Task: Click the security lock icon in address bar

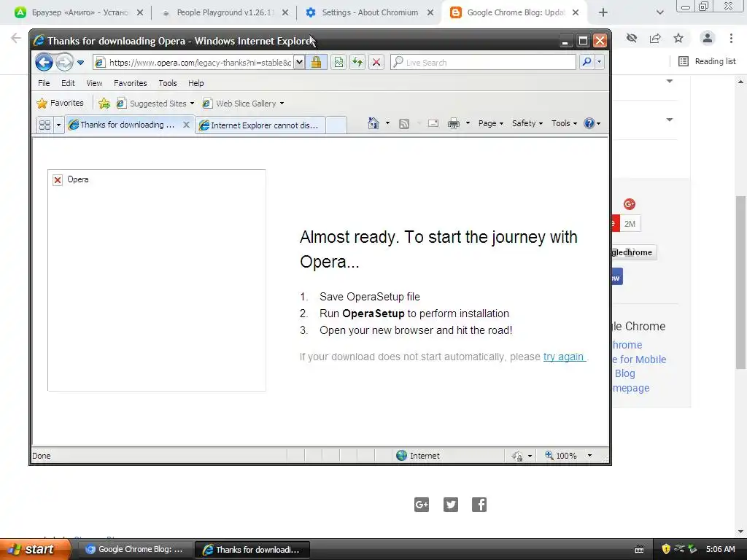Action: 316,63
